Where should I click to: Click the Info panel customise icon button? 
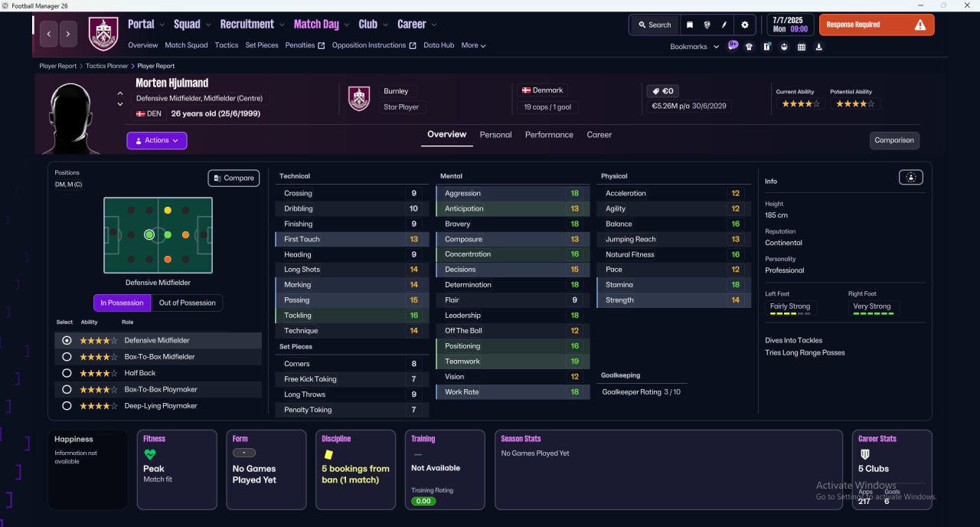[910, 177]
